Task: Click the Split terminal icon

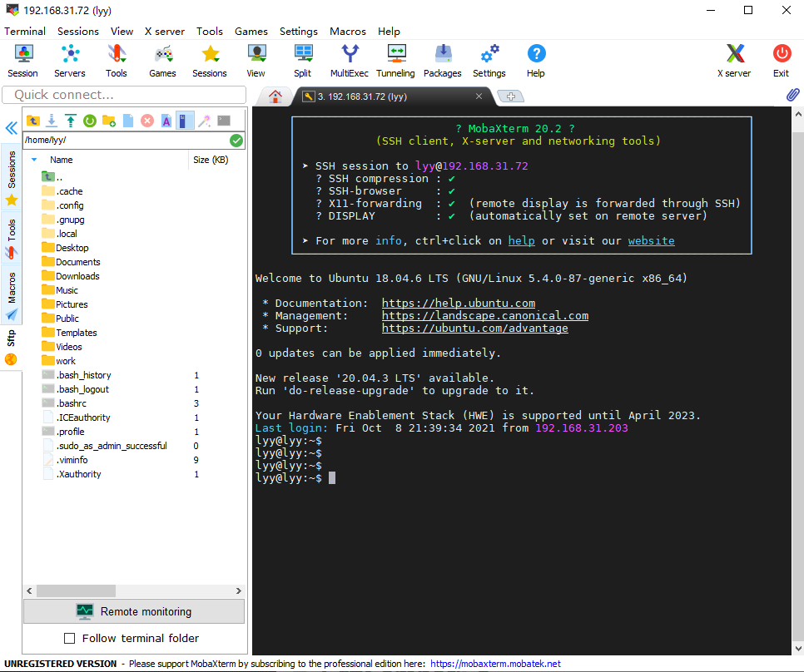Action: pos(302,61)
